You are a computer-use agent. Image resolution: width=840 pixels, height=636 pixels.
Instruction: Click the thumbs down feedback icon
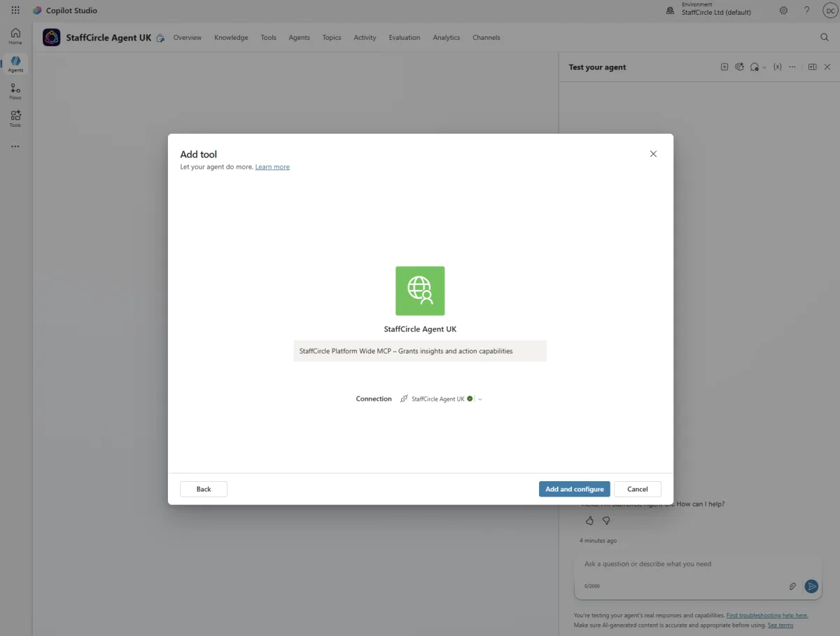click(x=606, y=520)
